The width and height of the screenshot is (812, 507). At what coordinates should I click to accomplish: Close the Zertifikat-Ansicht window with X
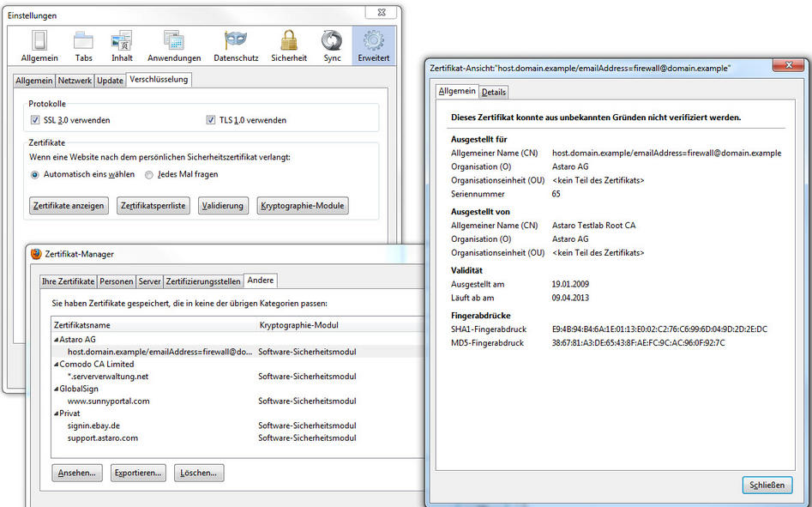pos(789,65)
